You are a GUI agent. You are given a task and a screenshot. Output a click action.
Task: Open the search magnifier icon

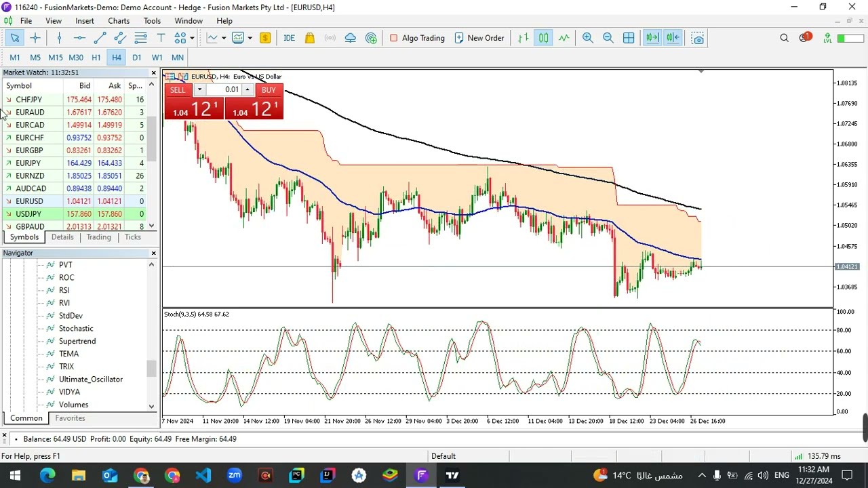tap(785, 38)
